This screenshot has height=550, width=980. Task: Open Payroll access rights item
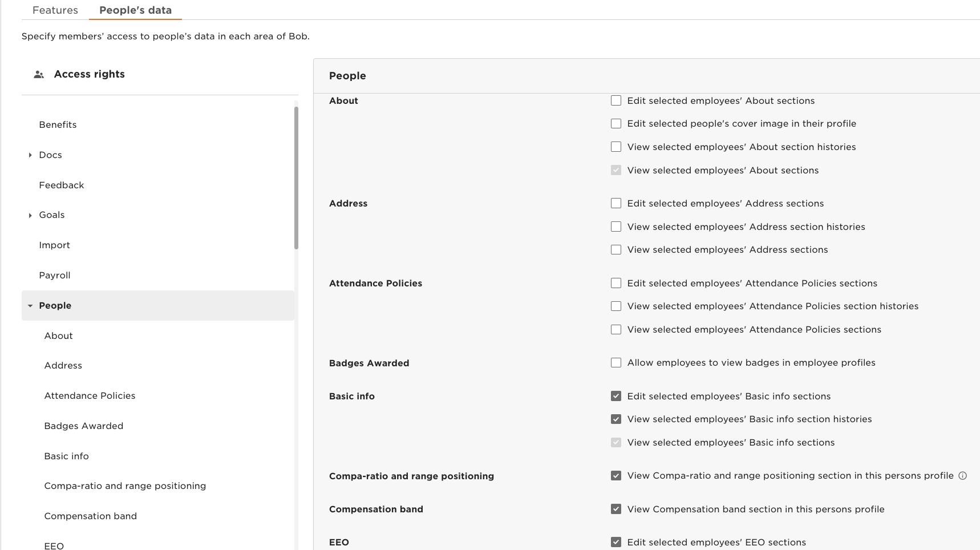55,276
